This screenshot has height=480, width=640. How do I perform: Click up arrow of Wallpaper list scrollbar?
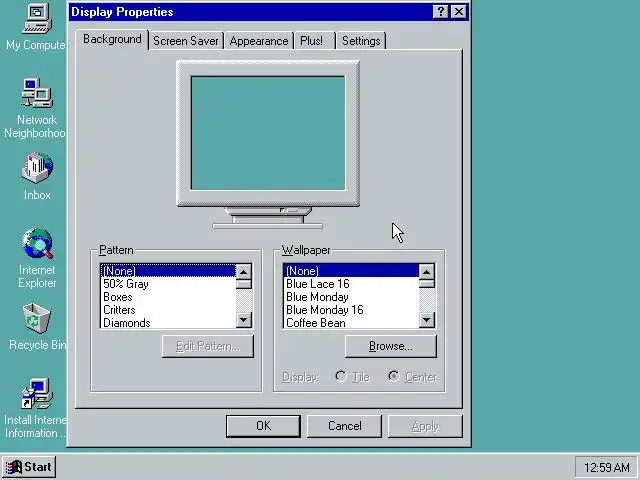pyautogui.click(x=427, y=272)
